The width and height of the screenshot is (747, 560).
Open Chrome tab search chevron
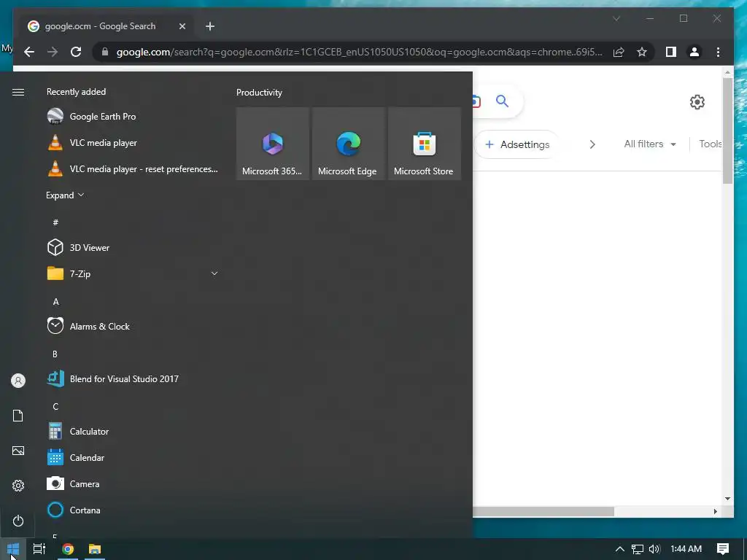click(616, 18)
